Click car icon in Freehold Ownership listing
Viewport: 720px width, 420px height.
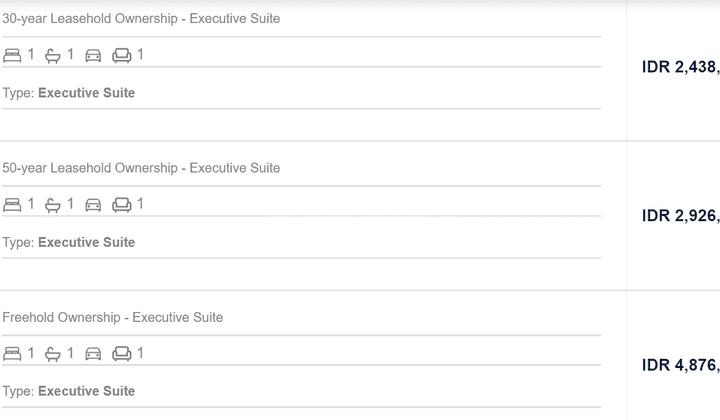93,354
